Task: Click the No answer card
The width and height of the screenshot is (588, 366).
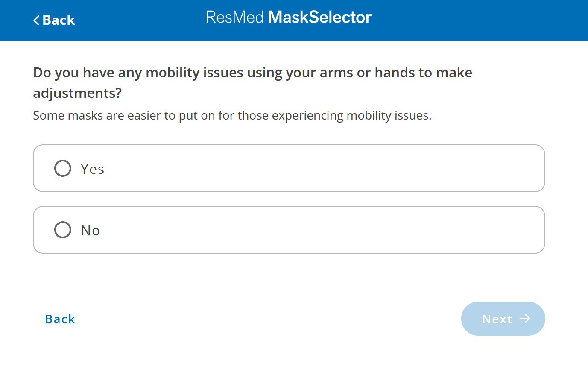Action: [x=289, y=229]
